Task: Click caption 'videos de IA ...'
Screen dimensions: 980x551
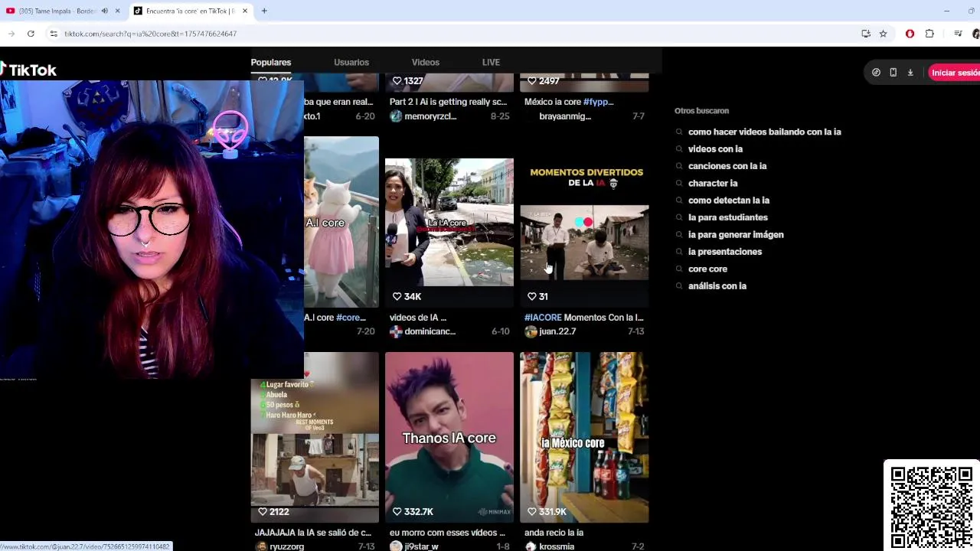Action: pyautogui.click(x=418, y=318)
